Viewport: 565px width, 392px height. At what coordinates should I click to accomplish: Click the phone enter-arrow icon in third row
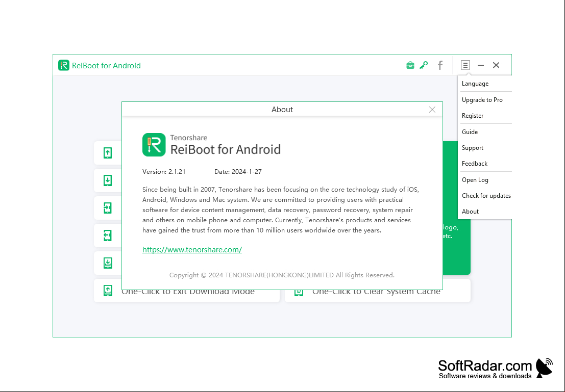[108, 207]
